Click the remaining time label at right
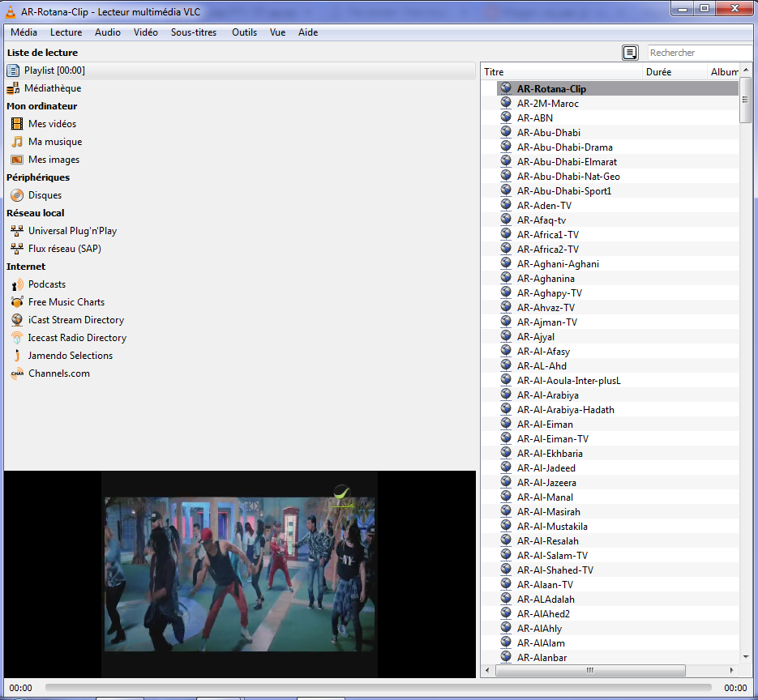Viewport: 758px width, 700px height. (735, 688)
